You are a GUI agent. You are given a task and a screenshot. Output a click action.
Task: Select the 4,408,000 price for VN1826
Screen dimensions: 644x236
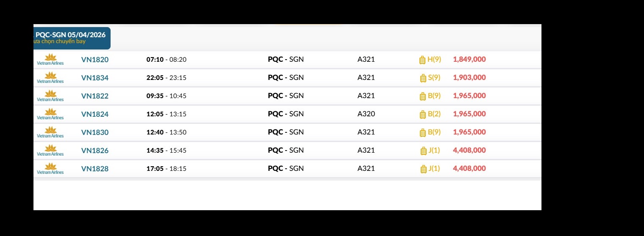[x=469, y=151]
